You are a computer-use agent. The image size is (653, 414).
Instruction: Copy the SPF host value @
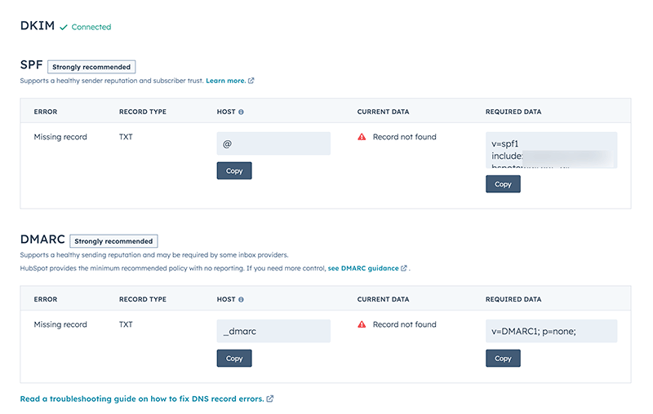(234, 171)
